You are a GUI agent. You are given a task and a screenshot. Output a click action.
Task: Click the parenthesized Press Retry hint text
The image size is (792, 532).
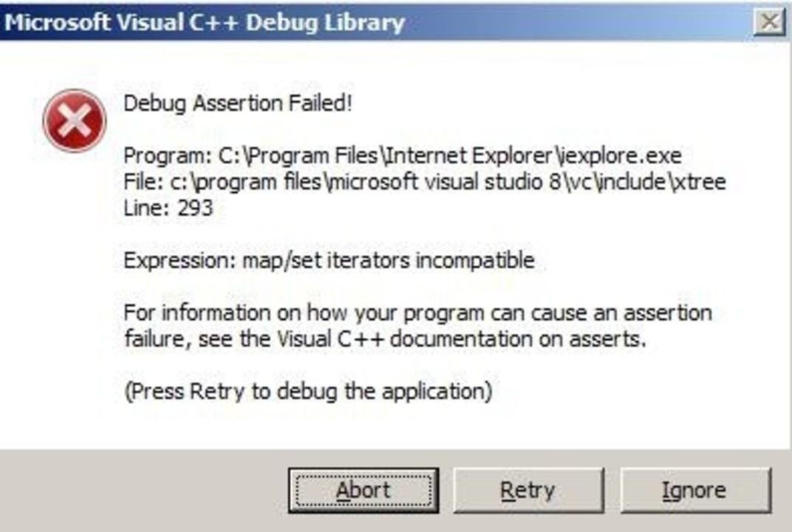click(x=307, y=390)
